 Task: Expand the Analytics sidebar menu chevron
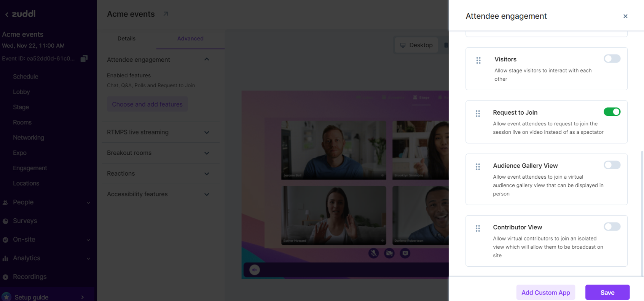tap(88, 259)
